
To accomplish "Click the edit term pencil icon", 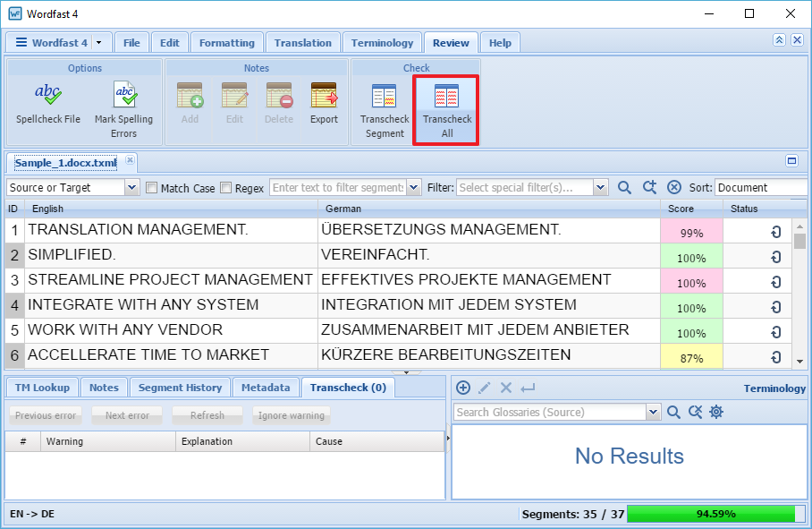I will click(485, 388).
